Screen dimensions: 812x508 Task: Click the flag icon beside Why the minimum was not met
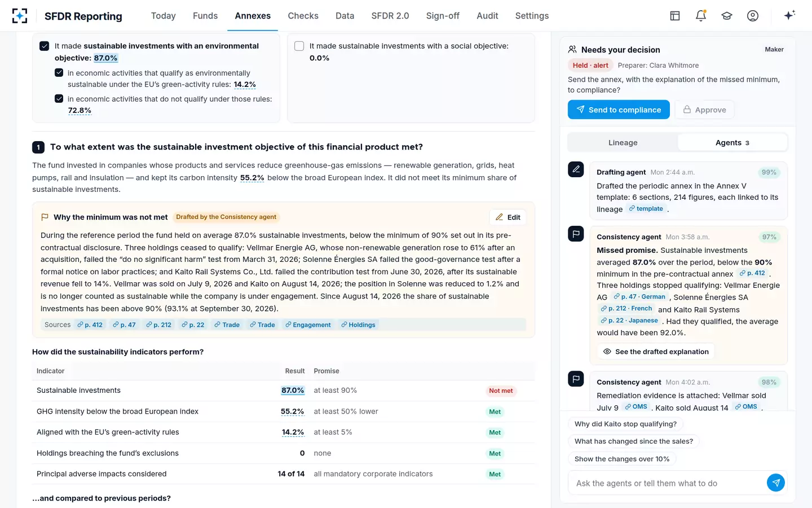point(45,217)
